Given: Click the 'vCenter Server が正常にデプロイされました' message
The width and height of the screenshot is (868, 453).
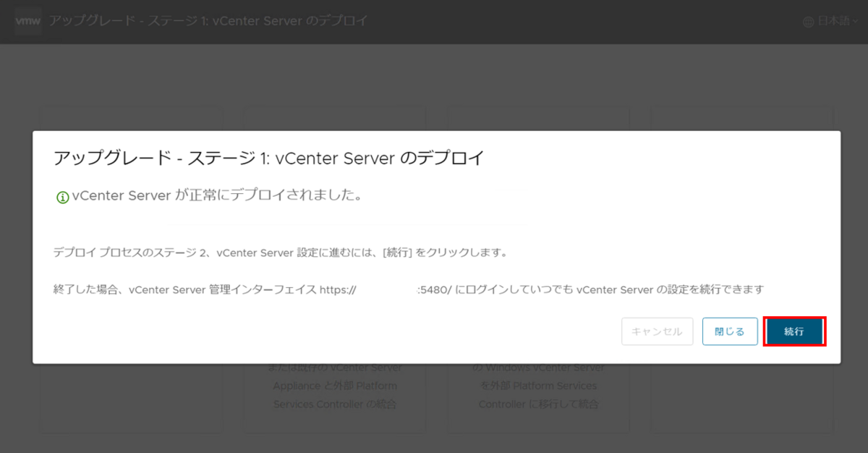Looking at the screenshot, I should 217,196.
